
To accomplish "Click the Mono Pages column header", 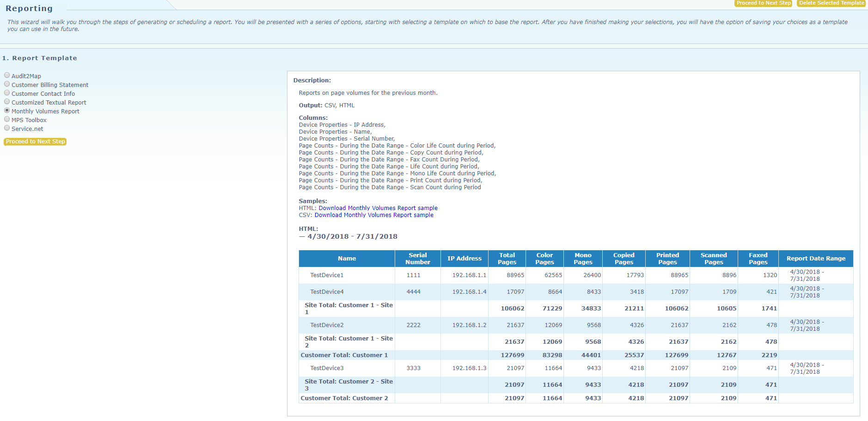I will tap(583, 259).
